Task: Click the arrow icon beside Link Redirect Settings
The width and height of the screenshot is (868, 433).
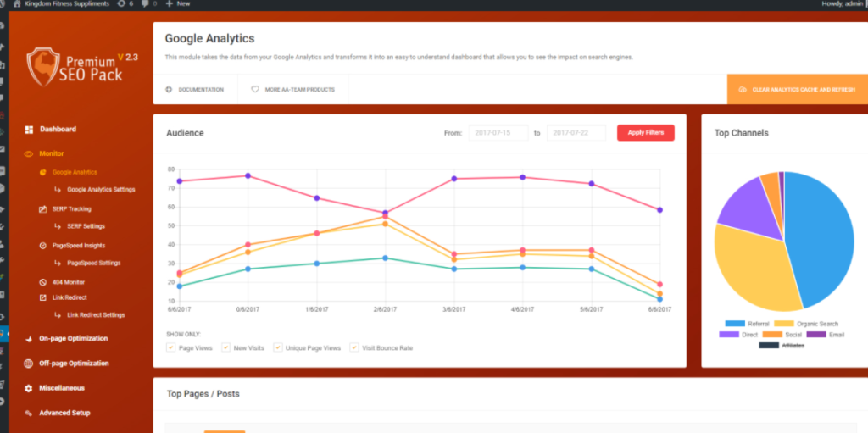Action: click(x=58, y=314)
